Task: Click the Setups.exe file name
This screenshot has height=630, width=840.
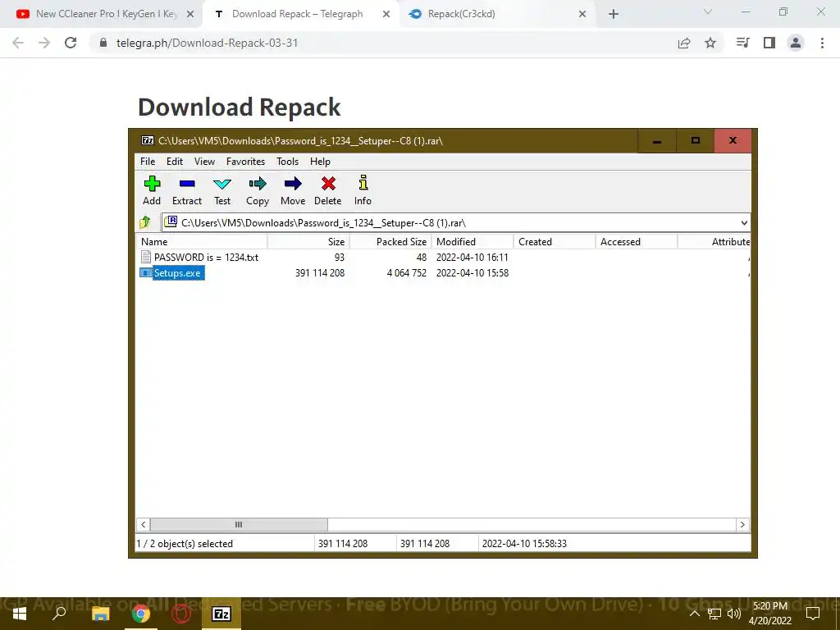Action: coord(177,273)
